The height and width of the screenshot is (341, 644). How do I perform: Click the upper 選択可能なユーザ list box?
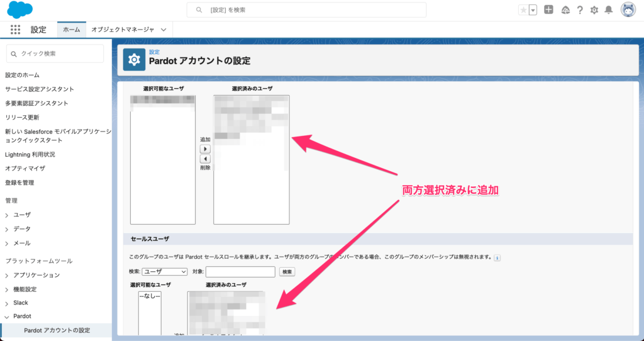(163, 160)
